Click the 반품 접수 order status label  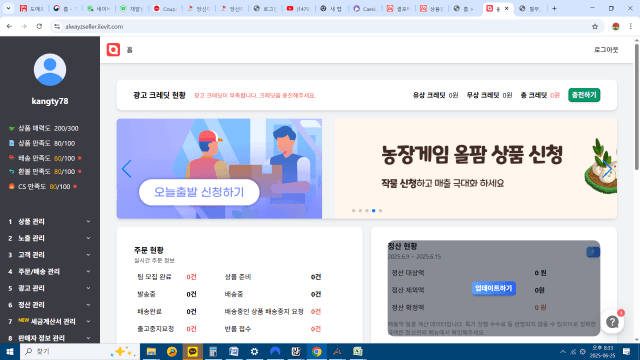pyautogui.click(x=238, y=329)
